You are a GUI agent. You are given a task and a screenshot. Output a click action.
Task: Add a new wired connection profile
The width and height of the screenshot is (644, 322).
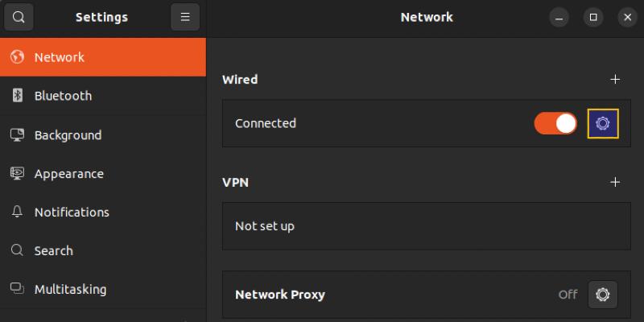pyautogui.click(x=616, y=80)
